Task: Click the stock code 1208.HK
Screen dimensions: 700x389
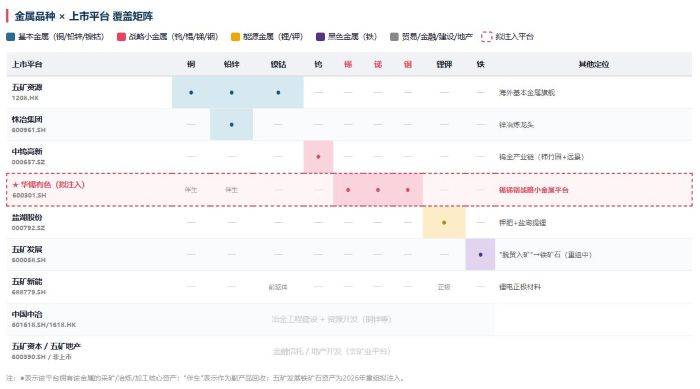Action: (25, 98)
